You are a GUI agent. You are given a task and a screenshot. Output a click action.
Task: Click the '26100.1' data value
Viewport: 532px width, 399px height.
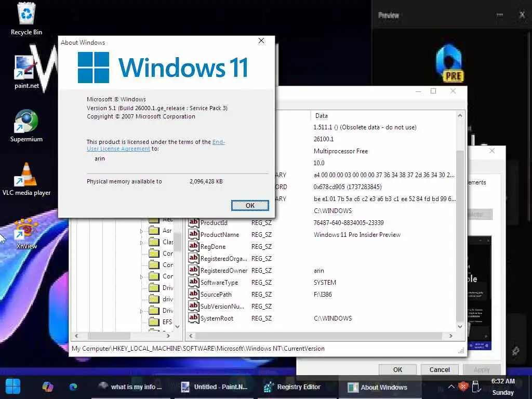(x=324, y=139)
